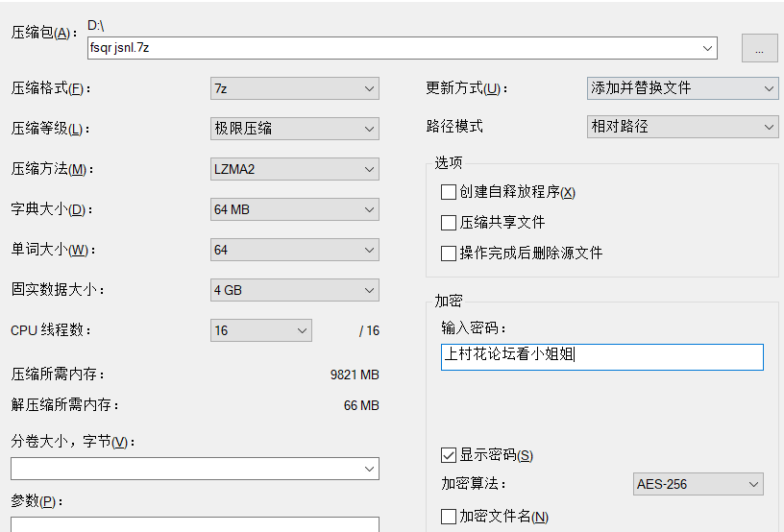
Task: Open dictionary size 64 MB dropdown
Action: click(x=294, y=209)
